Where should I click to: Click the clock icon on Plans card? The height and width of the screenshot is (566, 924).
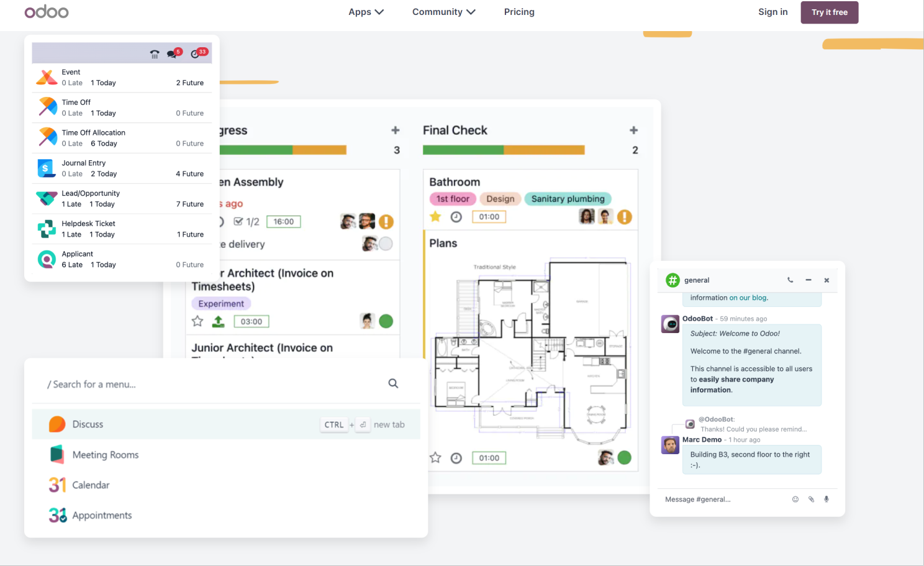point(456,458)
